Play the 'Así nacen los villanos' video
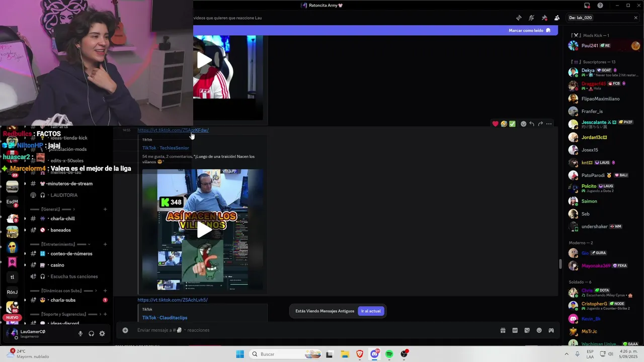The image size is (644, 362). [204, 230]
